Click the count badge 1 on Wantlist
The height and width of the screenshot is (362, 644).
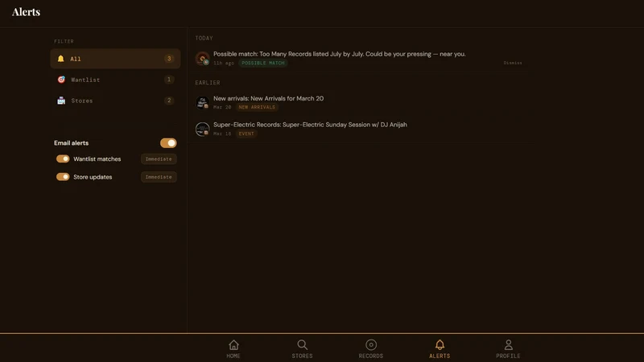coord(169,80)
